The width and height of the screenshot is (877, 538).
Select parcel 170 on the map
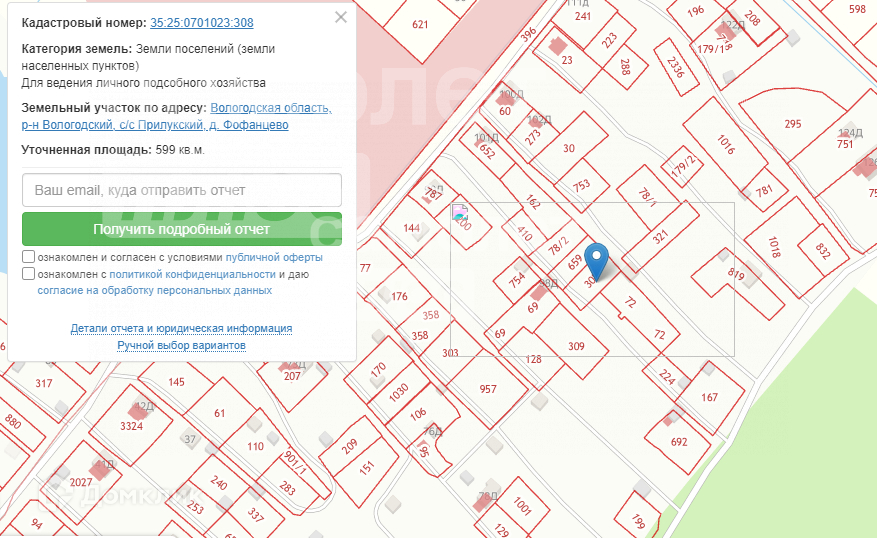pyautogui.click(x=379, y=369)
